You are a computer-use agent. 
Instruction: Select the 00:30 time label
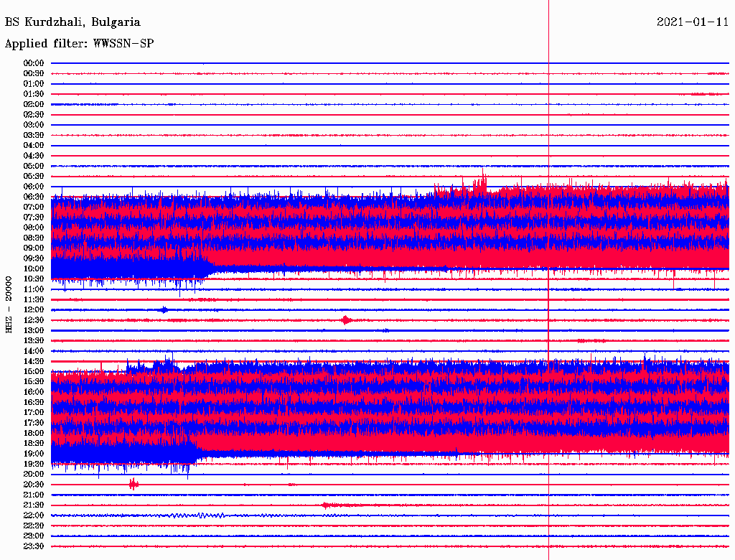pos(34,73)
